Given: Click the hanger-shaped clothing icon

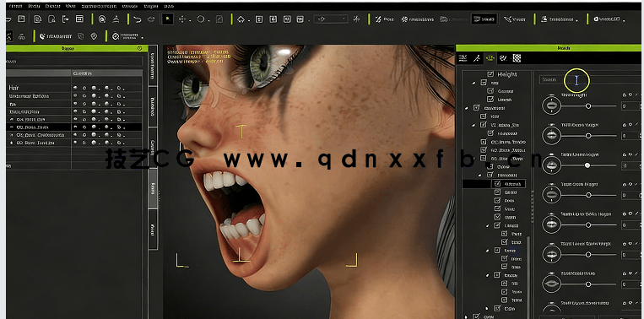Looking at the screenshot, I should coord(116,19).
